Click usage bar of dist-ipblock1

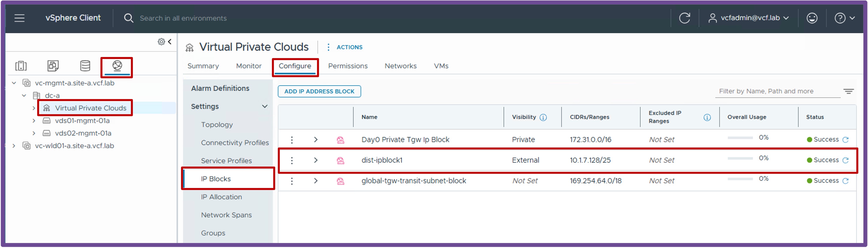click(x=740, y=158)
